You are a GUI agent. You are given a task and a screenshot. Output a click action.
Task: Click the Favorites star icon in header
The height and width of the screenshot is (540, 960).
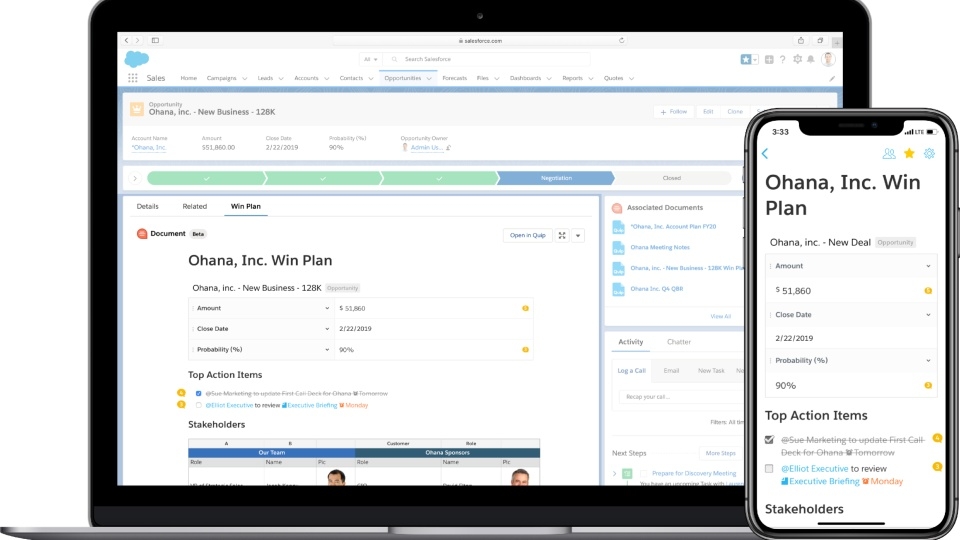coord(746,59)
